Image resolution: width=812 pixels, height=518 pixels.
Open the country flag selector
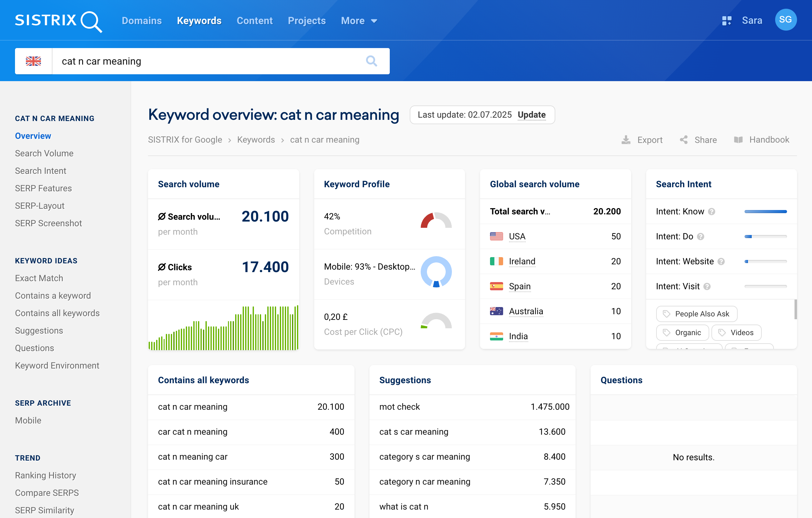pyautogui.click(x=33, y=61)
